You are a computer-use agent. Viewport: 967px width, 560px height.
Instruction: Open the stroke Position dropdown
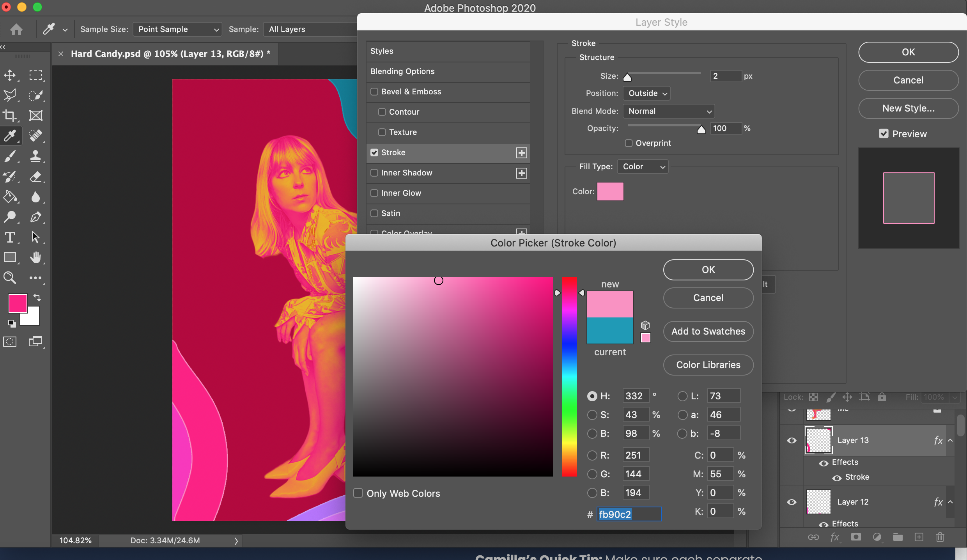pos(647,93)
